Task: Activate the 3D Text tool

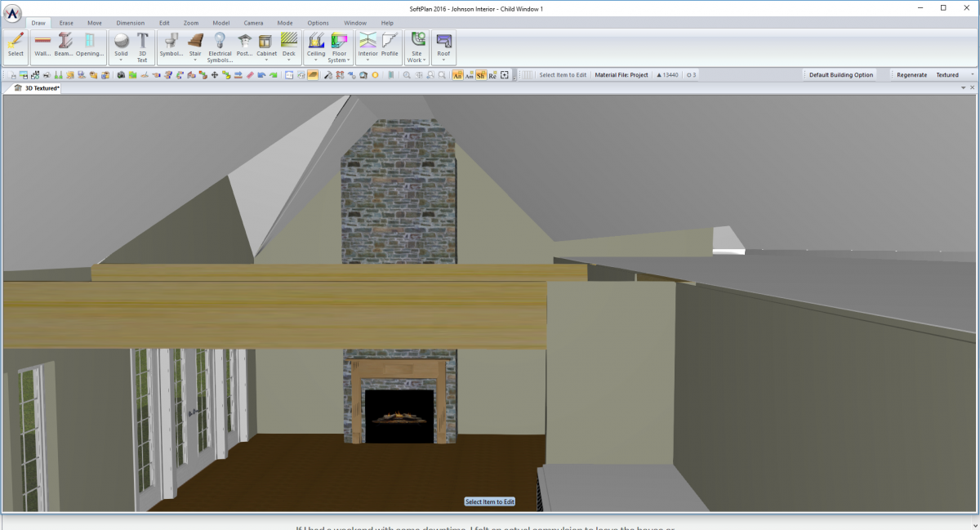Action: (x=142, y=47)
